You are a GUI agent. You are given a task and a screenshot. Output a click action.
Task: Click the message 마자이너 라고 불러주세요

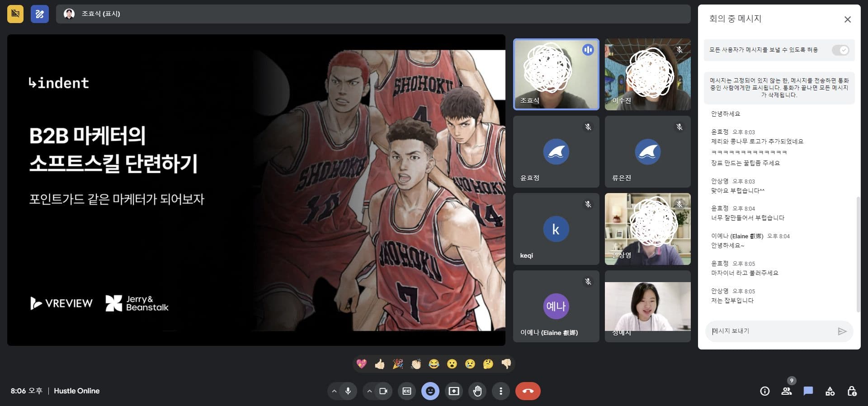coord(745,273)
